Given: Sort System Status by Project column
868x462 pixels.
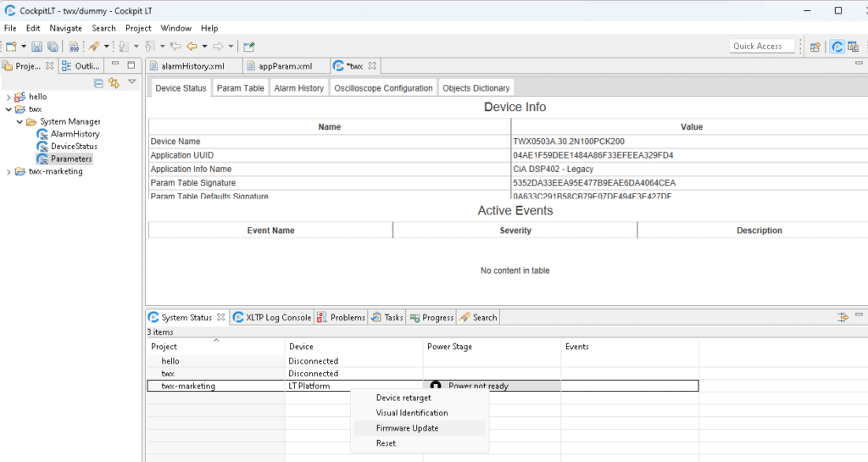Looking at the screenshot, I should tap(216, 347).
